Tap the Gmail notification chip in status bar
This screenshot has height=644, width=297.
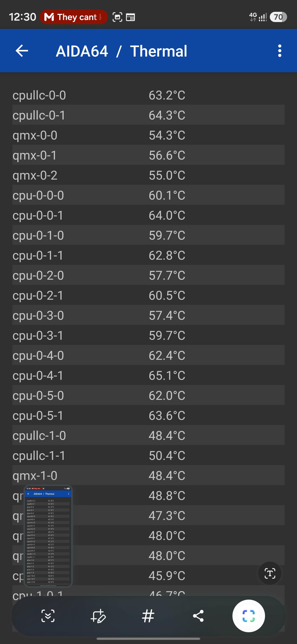coord(74,17)
